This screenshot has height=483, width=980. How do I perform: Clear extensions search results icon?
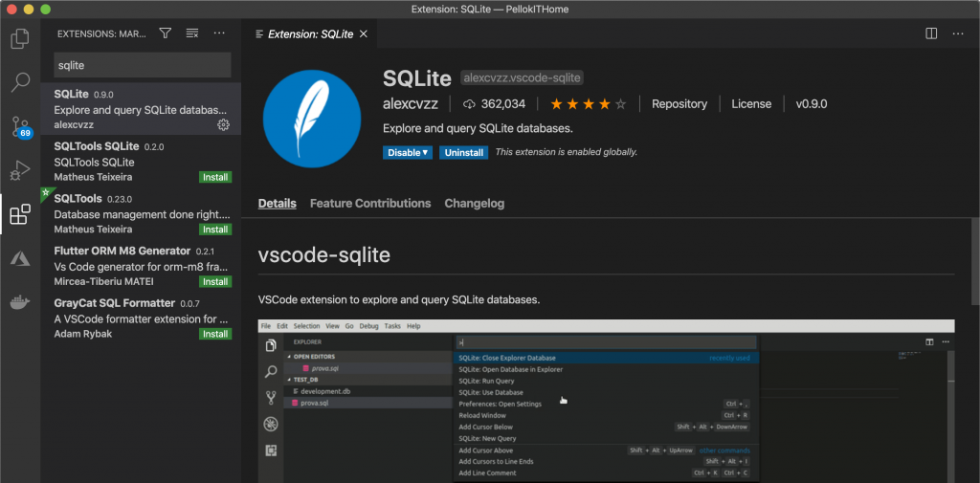point(191,33)
